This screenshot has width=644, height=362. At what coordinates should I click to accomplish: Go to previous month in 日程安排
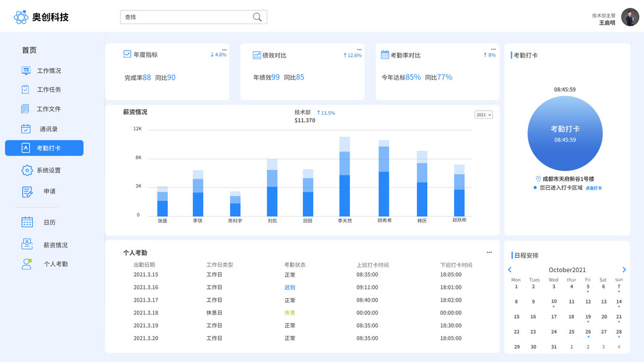click(x=510, y=270)
